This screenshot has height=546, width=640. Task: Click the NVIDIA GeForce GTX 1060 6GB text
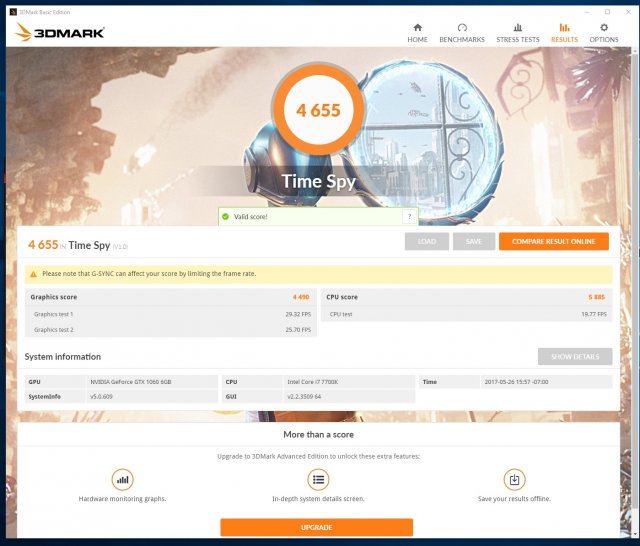point(131,382)
